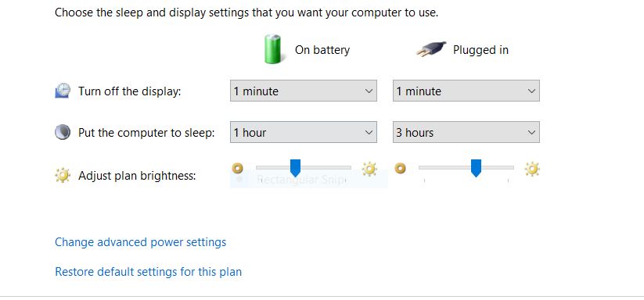Click the moon icon beside Put the computer to sleep
644x300 pixels.
pos(63,132)
